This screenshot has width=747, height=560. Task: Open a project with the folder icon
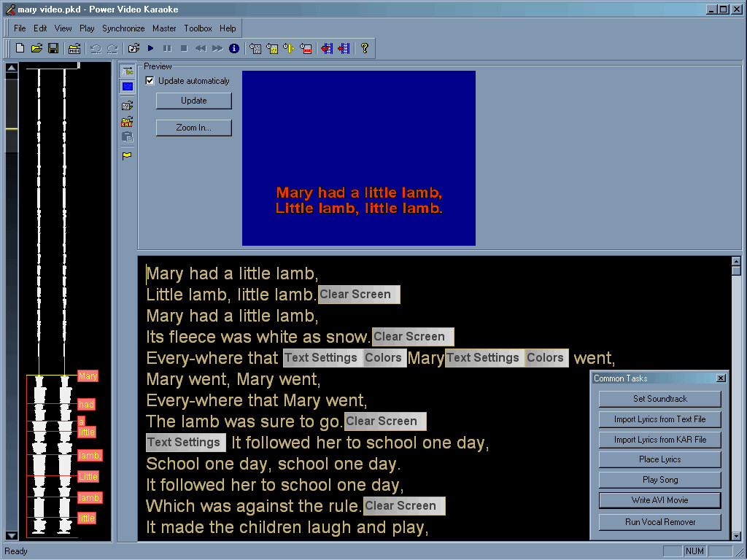point(36,48)
